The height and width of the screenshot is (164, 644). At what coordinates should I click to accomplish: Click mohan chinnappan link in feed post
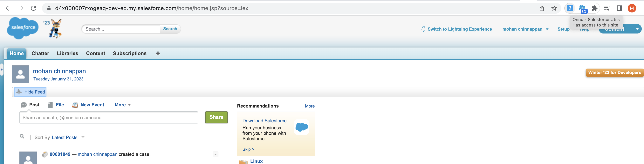pos(97,154)
